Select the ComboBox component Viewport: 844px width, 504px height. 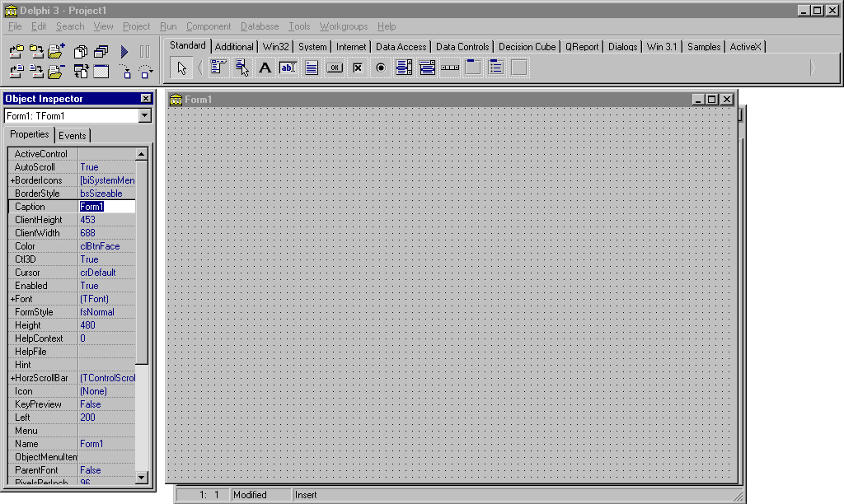(427, 68)
